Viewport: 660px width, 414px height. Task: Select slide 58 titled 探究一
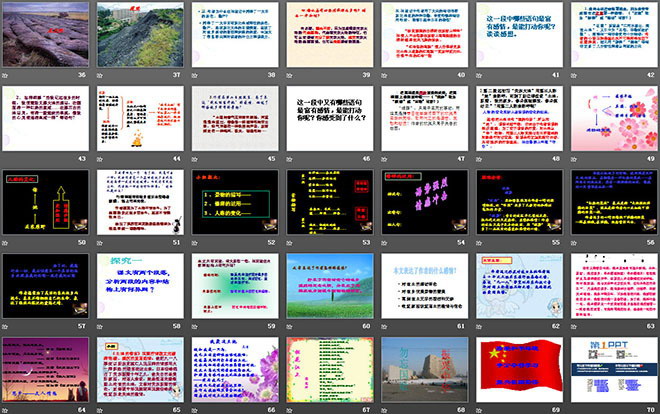pos(140,286)
